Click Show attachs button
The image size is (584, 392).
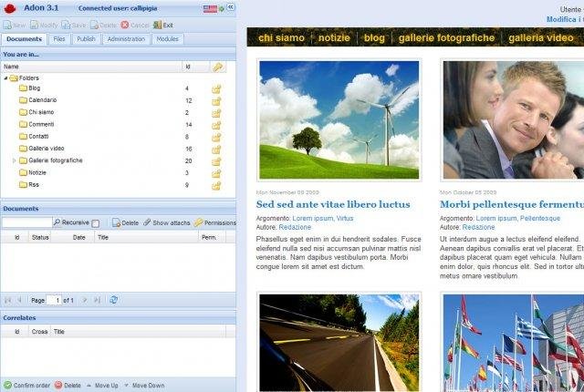pos(167,222)
